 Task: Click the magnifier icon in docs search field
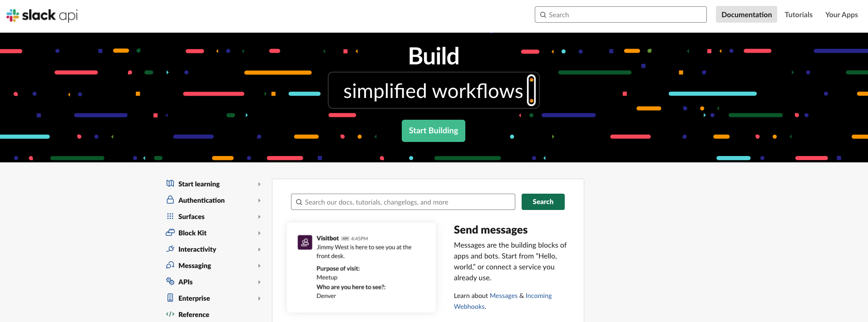pyautogui.click(x=299, y=202)
